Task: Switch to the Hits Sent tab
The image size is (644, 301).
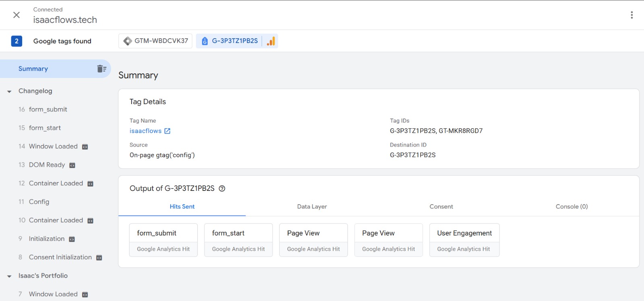Action: (182, 207)
